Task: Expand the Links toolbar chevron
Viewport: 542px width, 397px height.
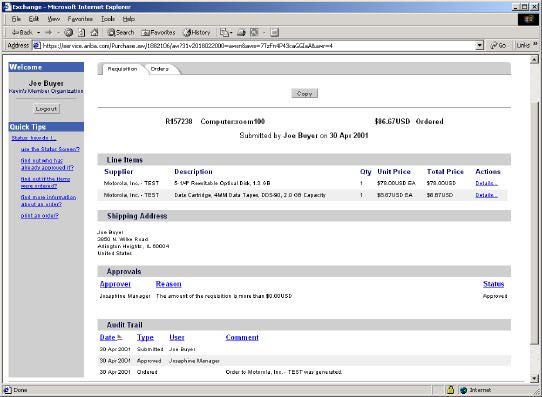Action: click(535, 44)
